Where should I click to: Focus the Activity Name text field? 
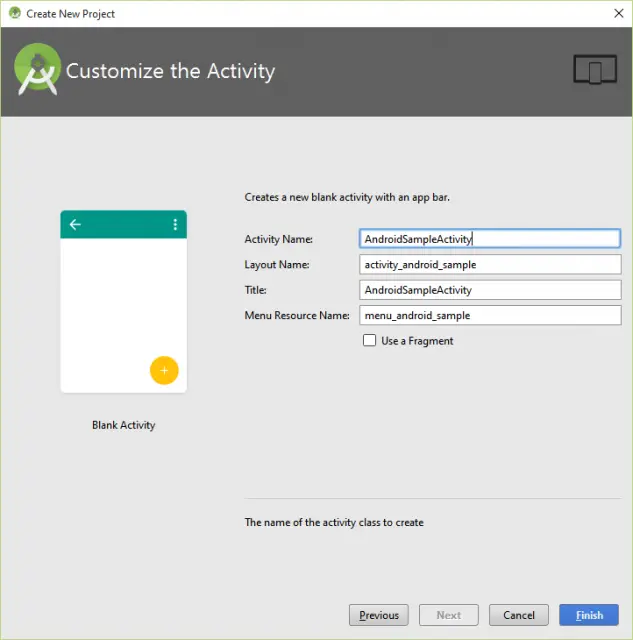point(490,239)
